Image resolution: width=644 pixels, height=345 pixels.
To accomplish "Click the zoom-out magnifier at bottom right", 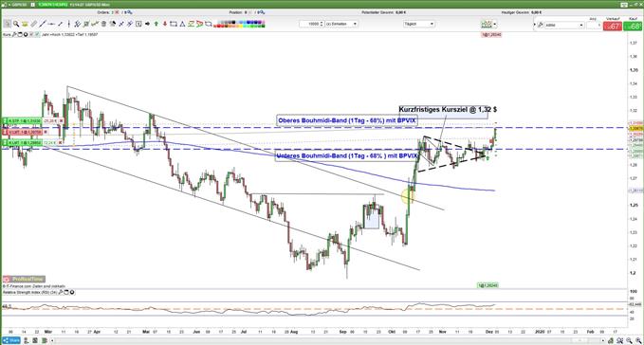I will tap(629, 340).
